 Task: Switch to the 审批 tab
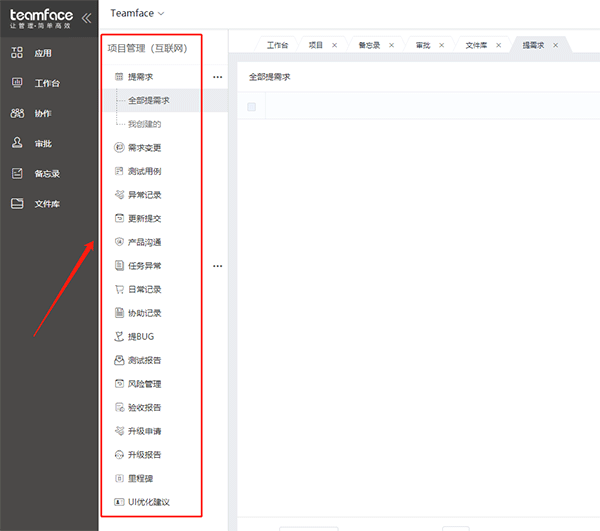point(423,45)
